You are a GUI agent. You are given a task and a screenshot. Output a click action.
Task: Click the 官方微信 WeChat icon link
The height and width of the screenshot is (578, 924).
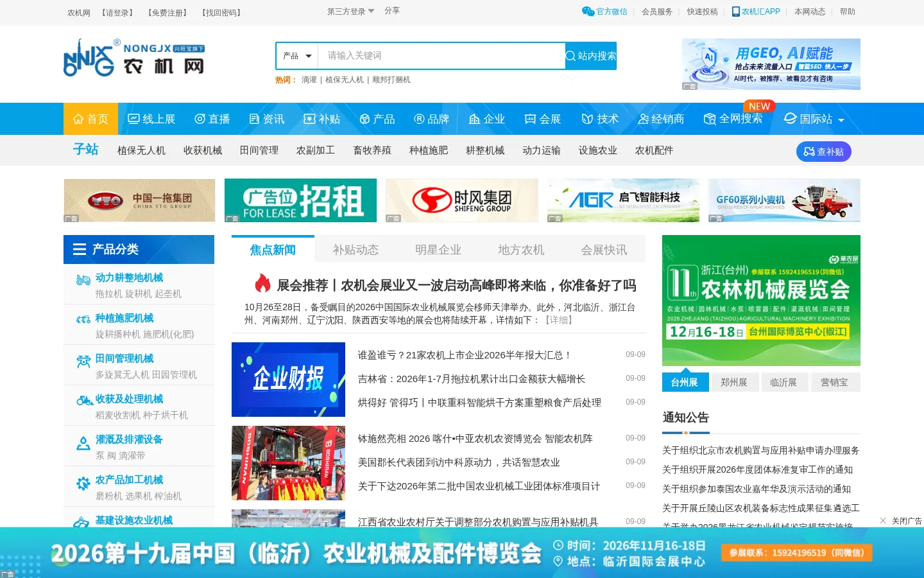coord(604,12)
